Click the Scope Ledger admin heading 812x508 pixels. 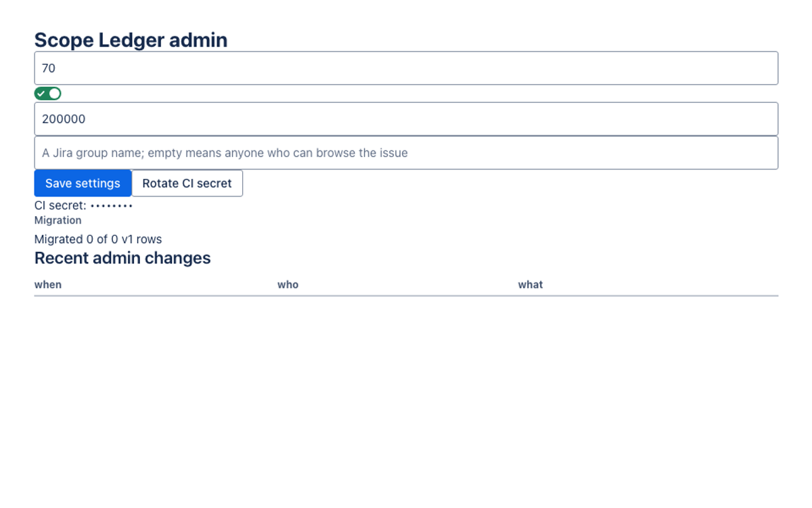tap(131, 40)
